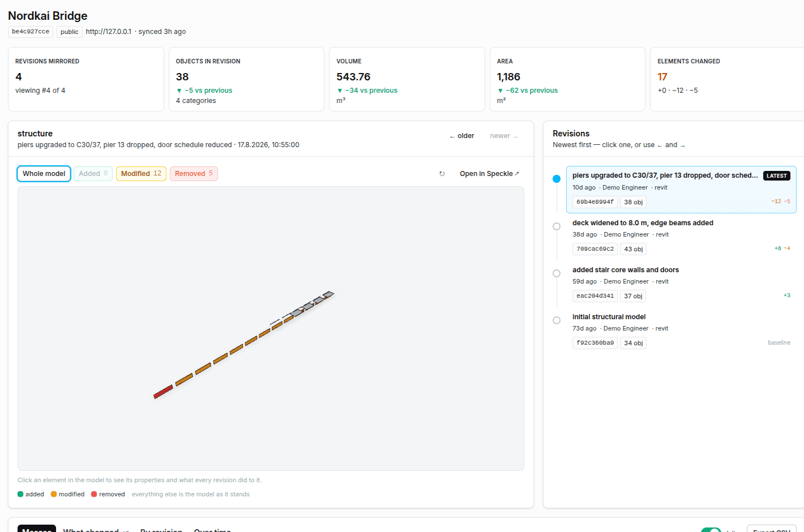Click the LATEST badge
The height and width of the screenshot is (532, 804).
pyautogui.click(x=776, y=175)
